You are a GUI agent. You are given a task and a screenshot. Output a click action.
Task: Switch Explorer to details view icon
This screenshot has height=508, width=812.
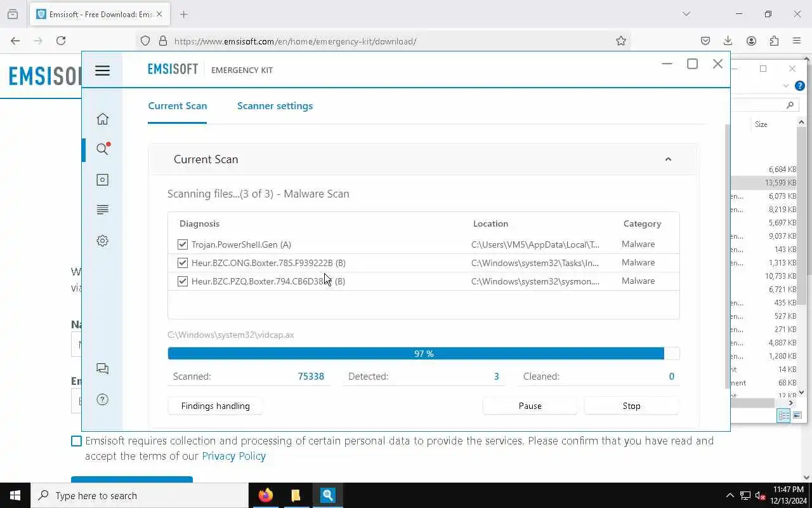coord(783,415)
